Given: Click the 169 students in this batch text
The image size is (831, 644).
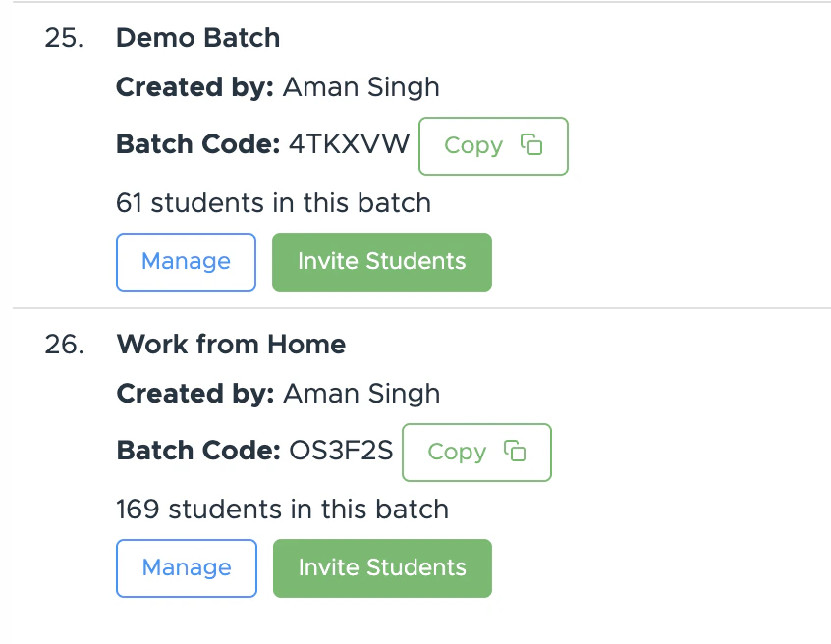Looking at the screenshot, I should pyautogui.click(x=282, y=510).
